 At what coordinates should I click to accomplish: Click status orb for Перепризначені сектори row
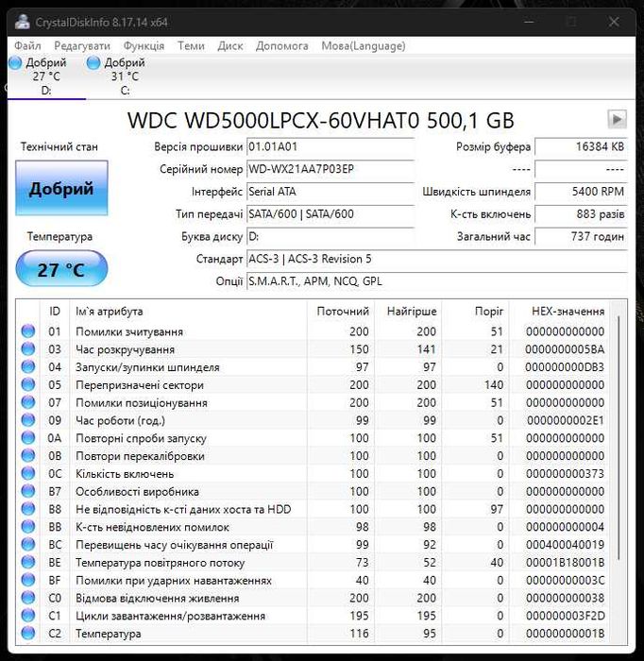[28, 384]
